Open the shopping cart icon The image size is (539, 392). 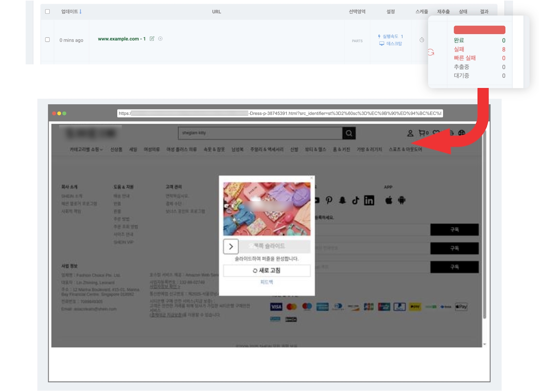pos(422,133)
